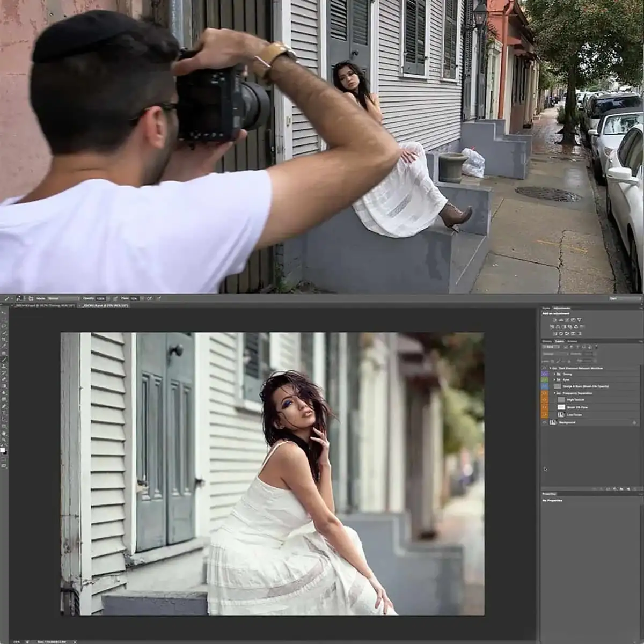Collapse the Frequency Separation group
The height and width of the screenshot is (644, 644).
point(554,393)
